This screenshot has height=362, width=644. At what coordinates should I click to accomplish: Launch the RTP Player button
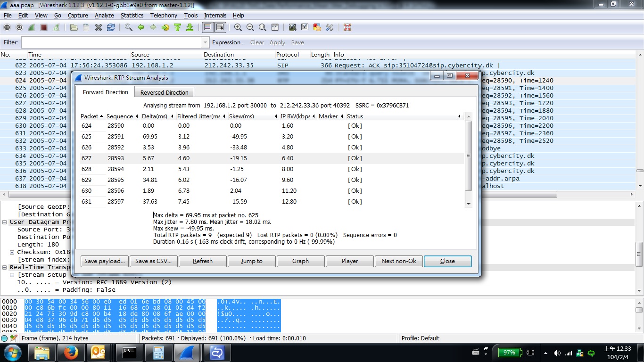pos(350,261)
